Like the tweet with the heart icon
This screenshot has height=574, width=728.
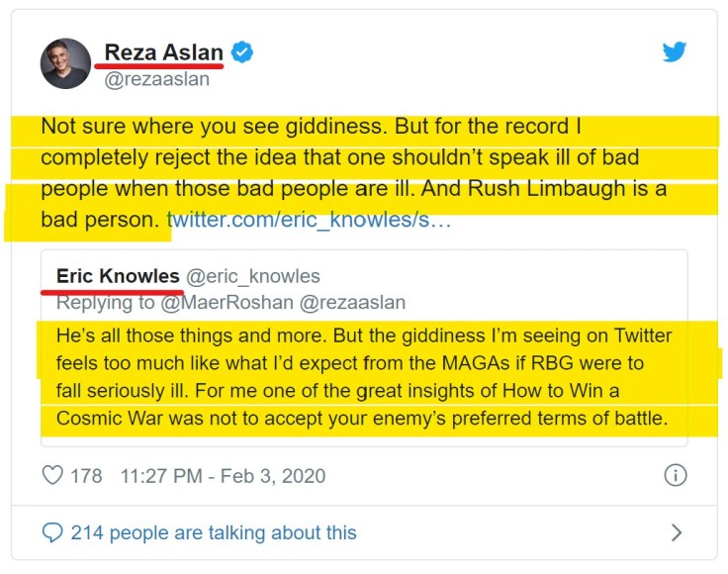pos(52,475)
